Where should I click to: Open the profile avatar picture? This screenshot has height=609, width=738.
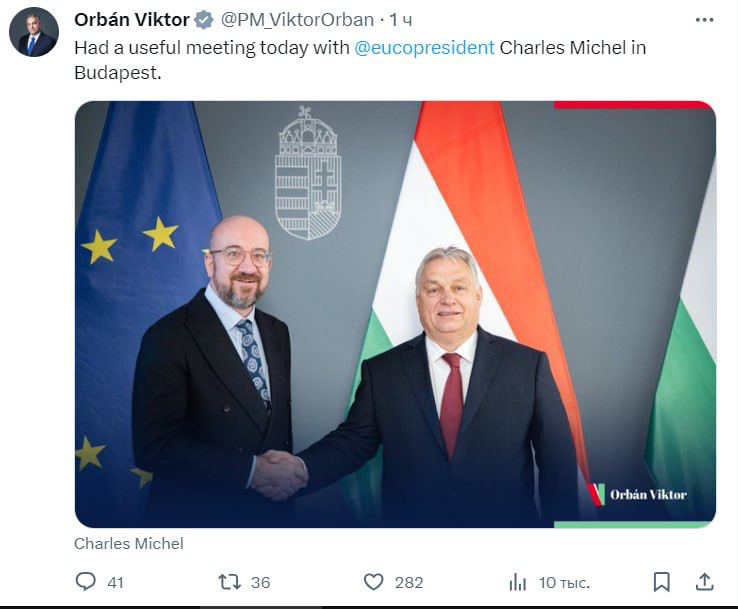pyautogui.click(x=34, y=32)
